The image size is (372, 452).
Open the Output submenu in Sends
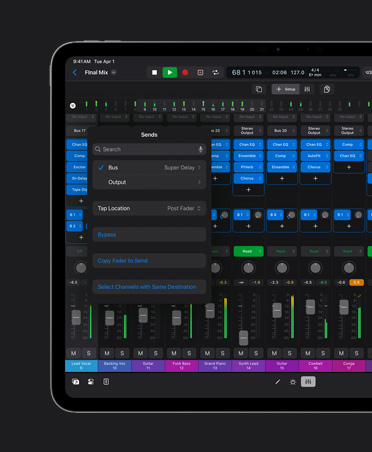149,182
